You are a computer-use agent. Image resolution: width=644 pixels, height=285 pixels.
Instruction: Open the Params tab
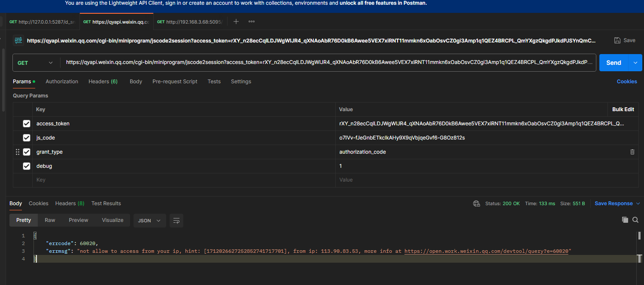pyautogui.click(x=24, y=82)
